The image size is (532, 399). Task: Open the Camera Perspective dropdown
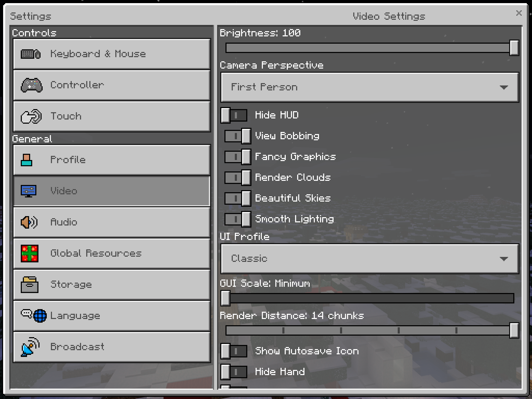pos(369,87)
